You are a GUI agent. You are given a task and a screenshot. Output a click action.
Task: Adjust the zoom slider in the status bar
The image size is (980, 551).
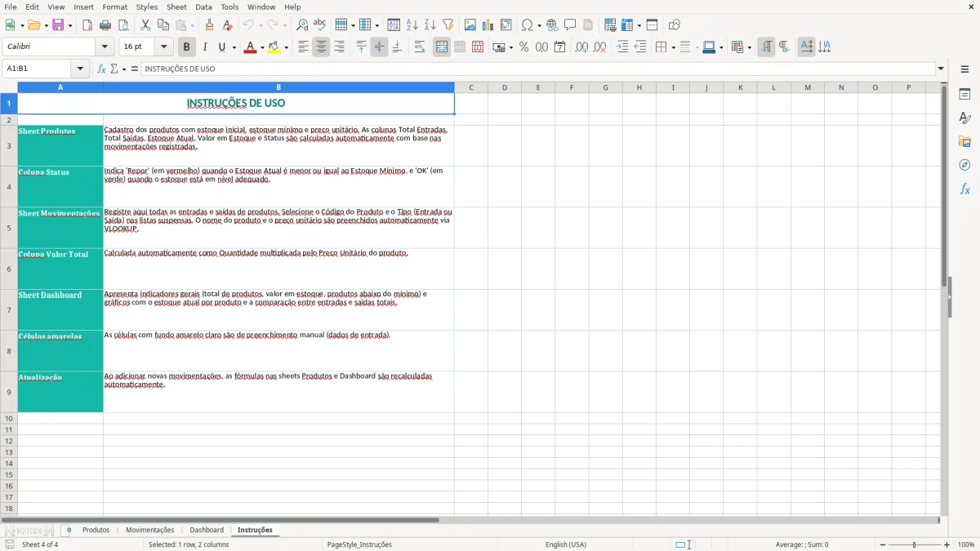click(915, 544)
